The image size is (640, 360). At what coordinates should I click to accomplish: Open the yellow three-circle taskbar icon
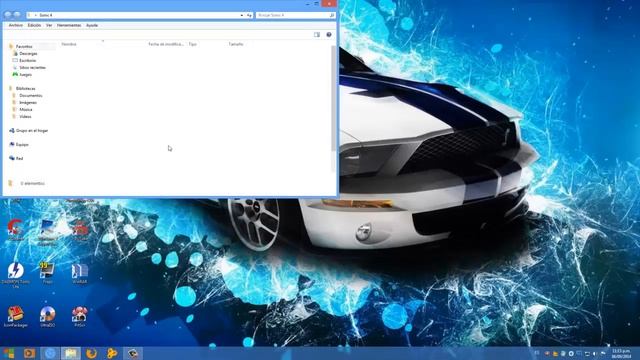click(x=112, y=353)
